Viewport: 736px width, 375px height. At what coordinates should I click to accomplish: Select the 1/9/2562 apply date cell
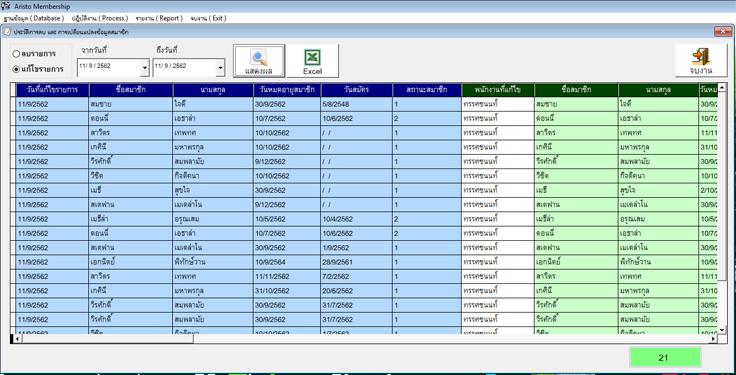[357, 248]
